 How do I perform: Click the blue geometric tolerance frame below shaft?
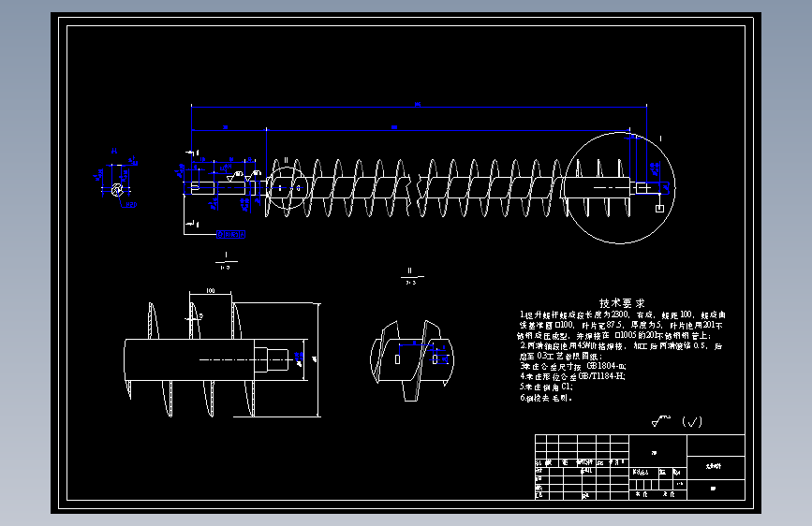[231, 235]
